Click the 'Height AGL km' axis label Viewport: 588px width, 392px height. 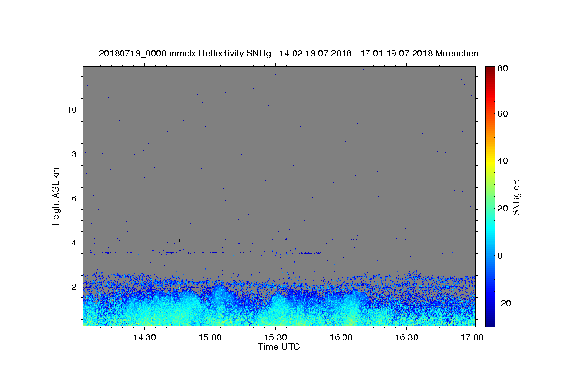56,196
